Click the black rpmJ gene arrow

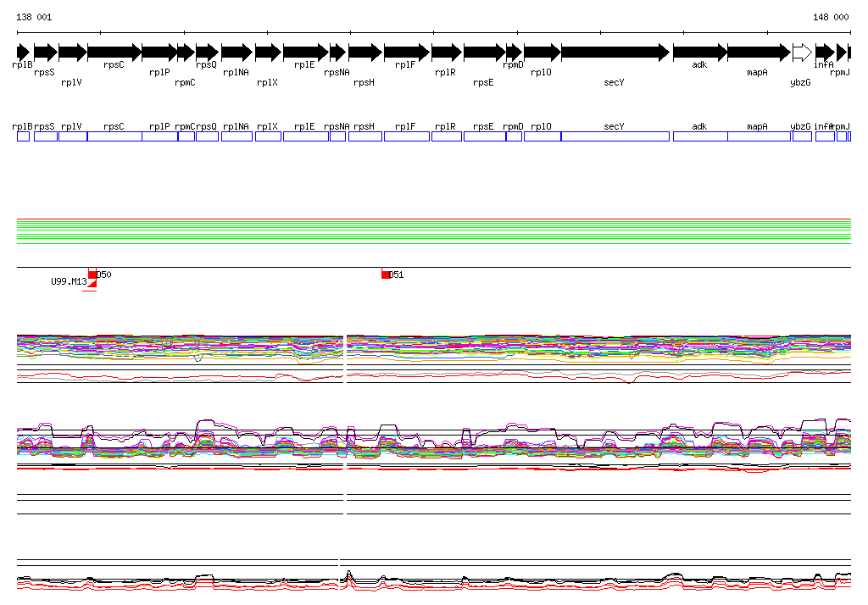(842, 53)
